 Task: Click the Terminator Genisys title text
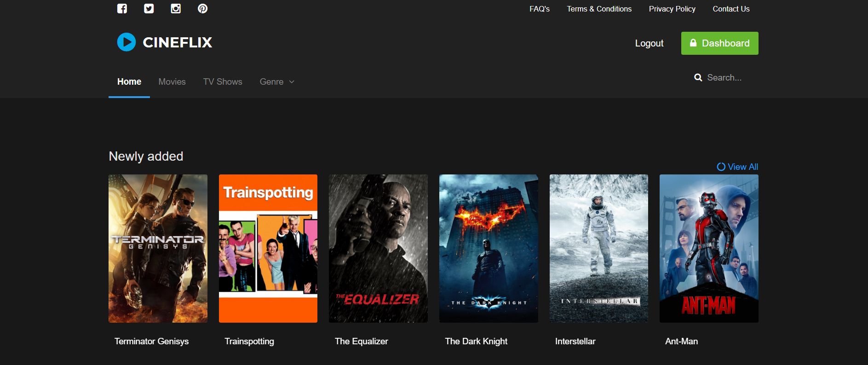point(151,342)
